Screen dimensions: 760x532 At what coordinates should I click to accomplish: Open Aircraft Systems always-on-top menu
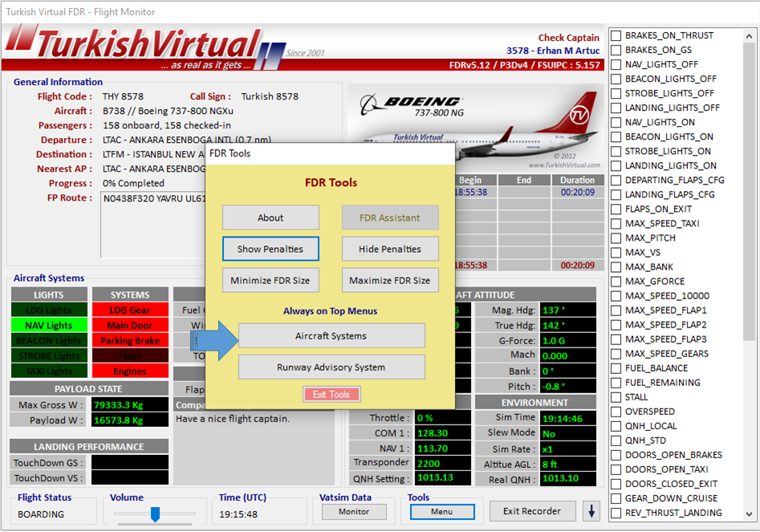(x=331, y=335)
